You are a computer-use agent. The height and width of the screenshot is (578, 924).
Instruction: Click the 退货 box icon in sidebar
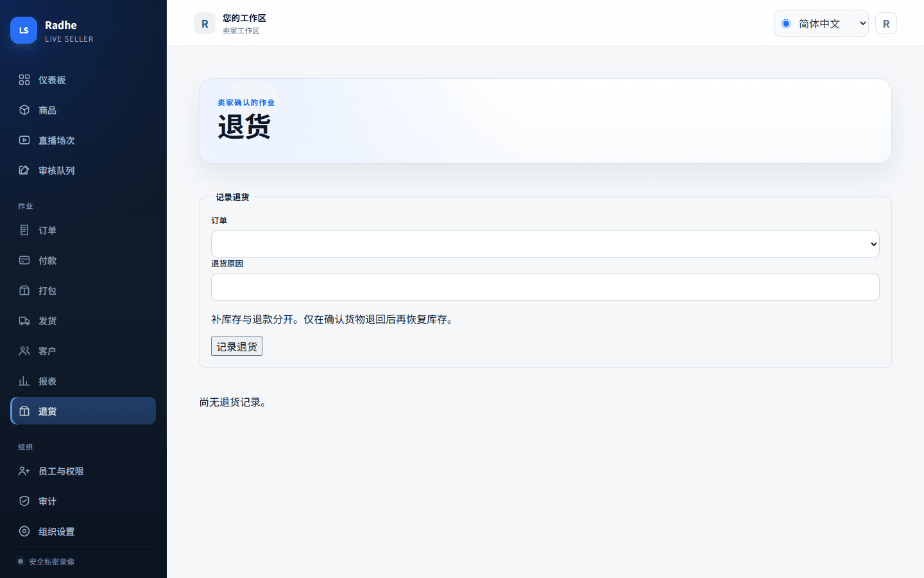tap(24, 411)
